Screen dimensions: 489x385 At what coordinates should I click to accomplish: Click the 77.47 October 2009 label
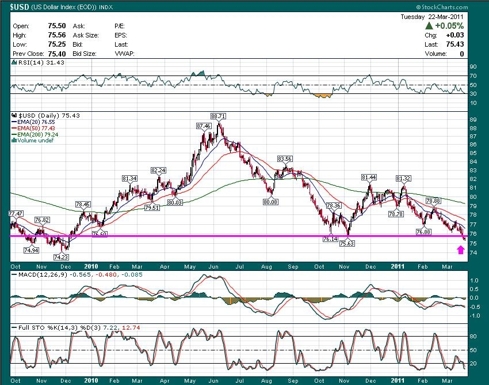16,213
